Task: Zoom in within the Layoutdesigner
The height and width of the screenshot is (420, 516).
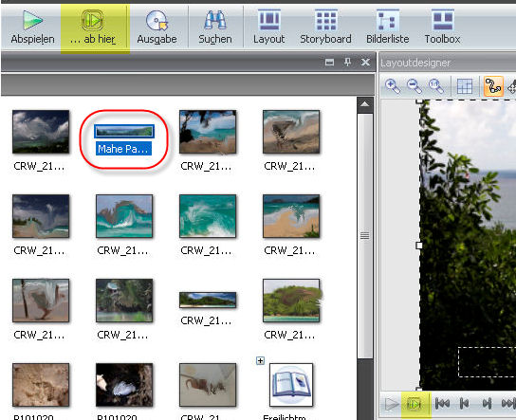Action: (393, 86)
